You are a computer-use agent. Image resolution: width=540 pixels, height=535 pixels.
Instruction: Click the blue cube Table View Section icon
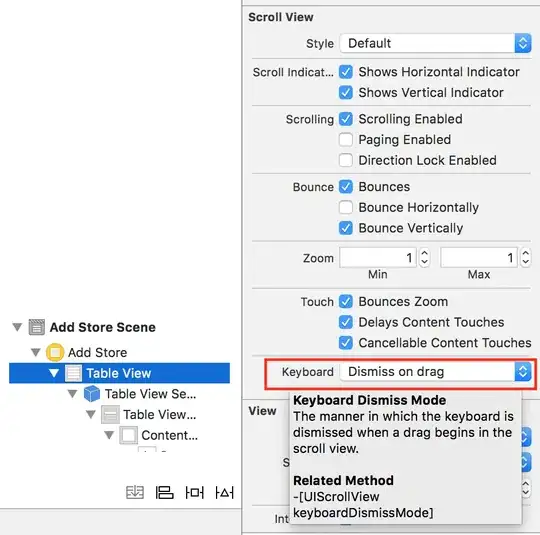click(x=92, y=394)
